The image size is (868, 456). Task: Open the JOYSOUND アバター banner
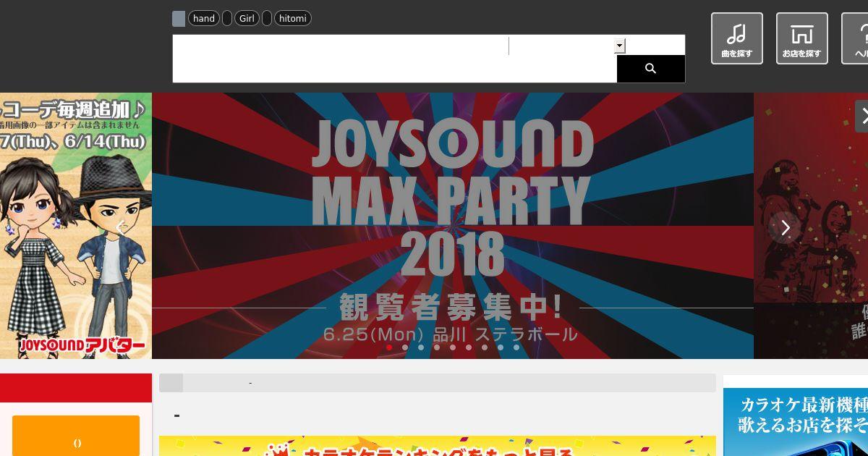coord(76,226)
